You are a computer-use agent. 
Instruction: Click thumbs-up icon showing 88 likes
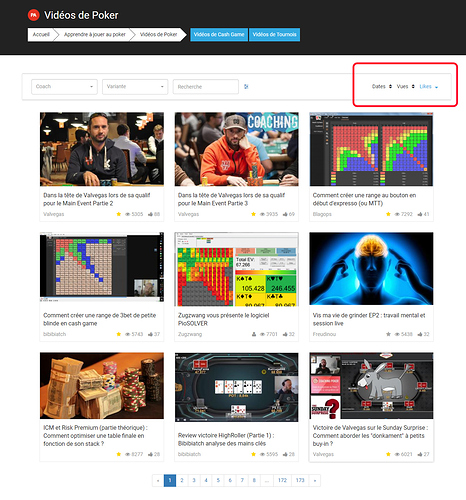click(150, 214)
